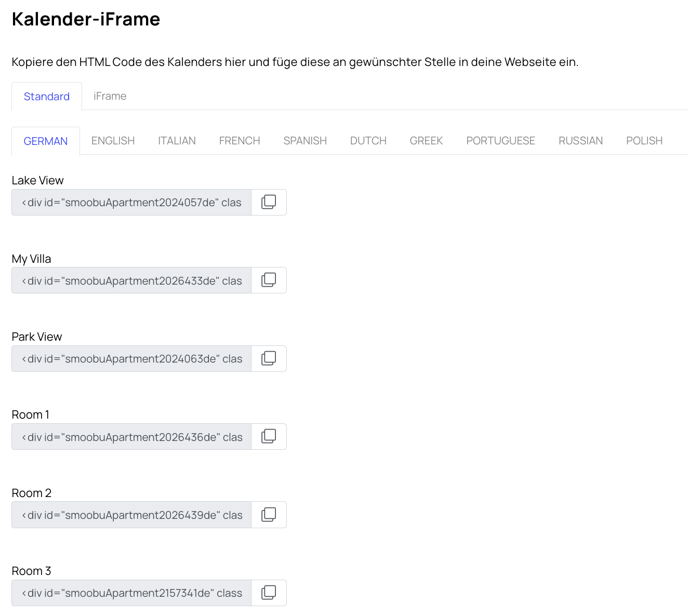This screenshot has width=688, height=616.
Task: Select the RUSSIAN language tab
Action: pyautogui.click(x=580, y=141)
